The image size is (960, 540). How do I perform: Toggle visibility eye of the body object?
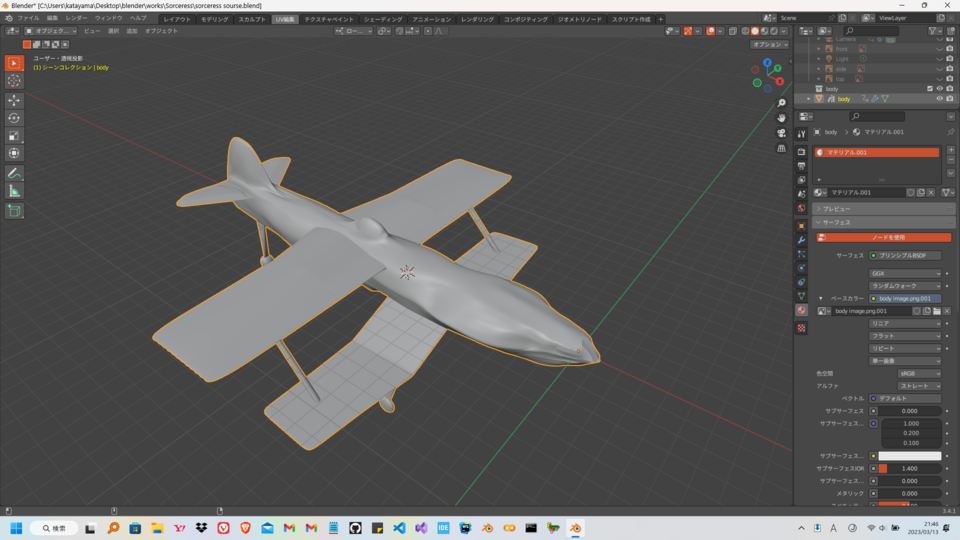click(939, 99)
